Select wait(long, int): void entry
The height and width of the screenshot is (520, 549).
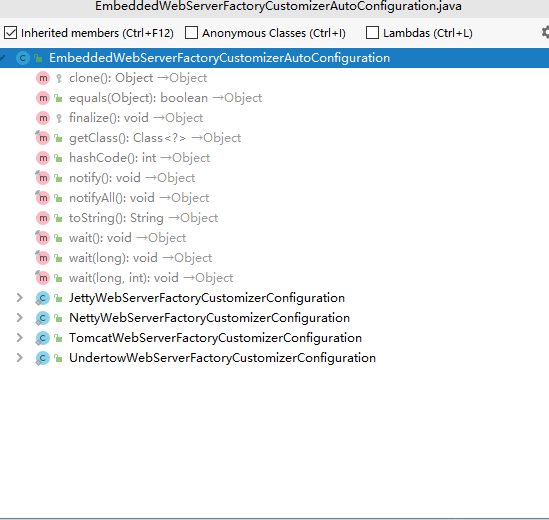pyautogui.click(x=151, y=278)
